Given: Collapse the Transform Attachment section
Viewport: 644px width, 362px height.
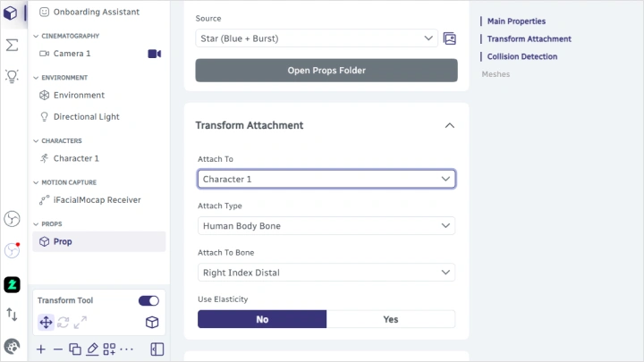Looking at the screenshot, I should coord(449,125).
